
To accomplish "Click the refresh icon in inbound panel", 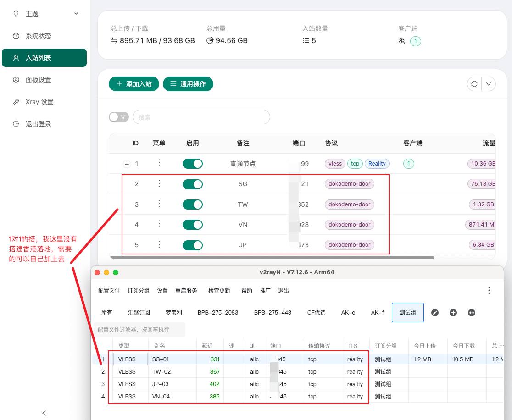I will (x=474, y=84).
